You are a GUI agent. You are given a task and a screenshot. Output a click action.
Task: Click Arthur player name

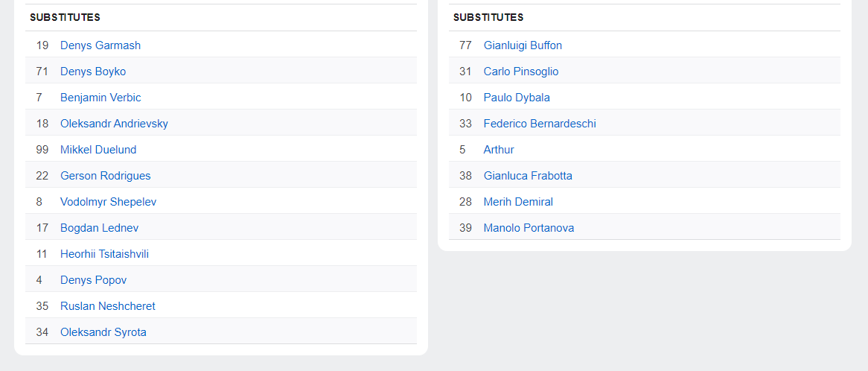(499, 150)
